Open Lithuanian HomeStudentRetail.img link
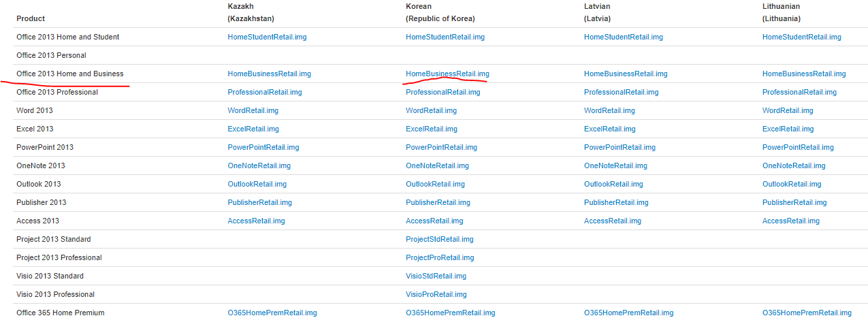The height and width of the screenshot is (333, 868). click(802, 37)
